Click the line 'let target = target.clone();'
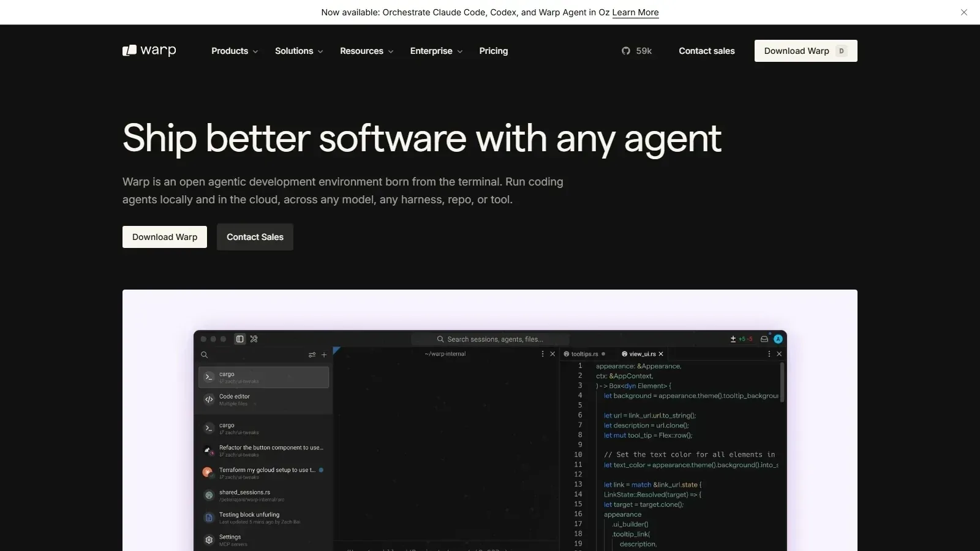The width and height of the screenshot is (980, 551). coord(644,504)
